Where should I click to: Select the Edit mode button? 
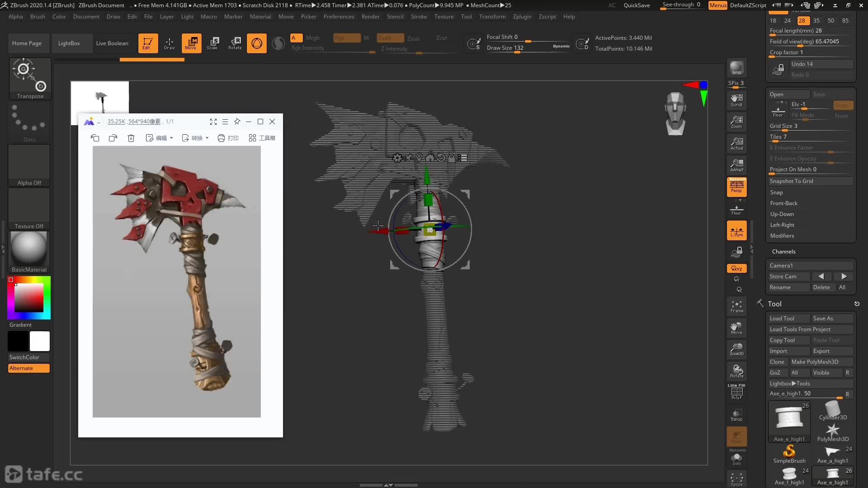pyautogui.click(x=148, y=43)
